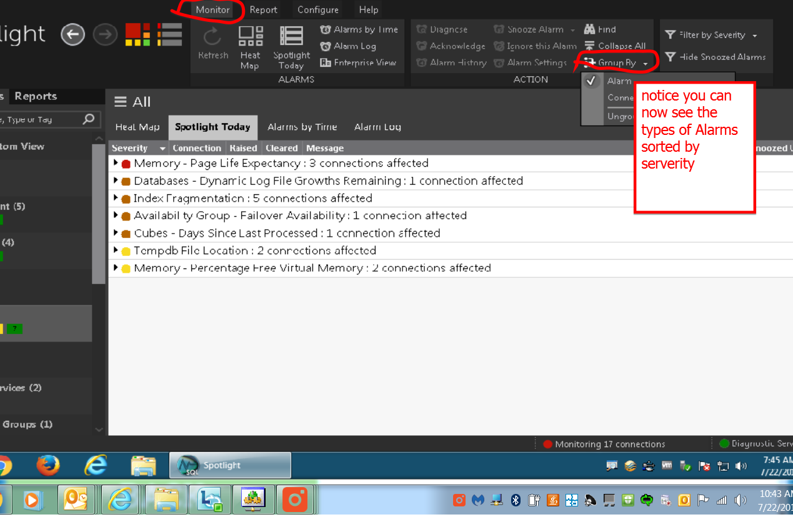The image size is (793, 532).
Task: Sort by the Connection column header
Action: [x=197, y=148]
